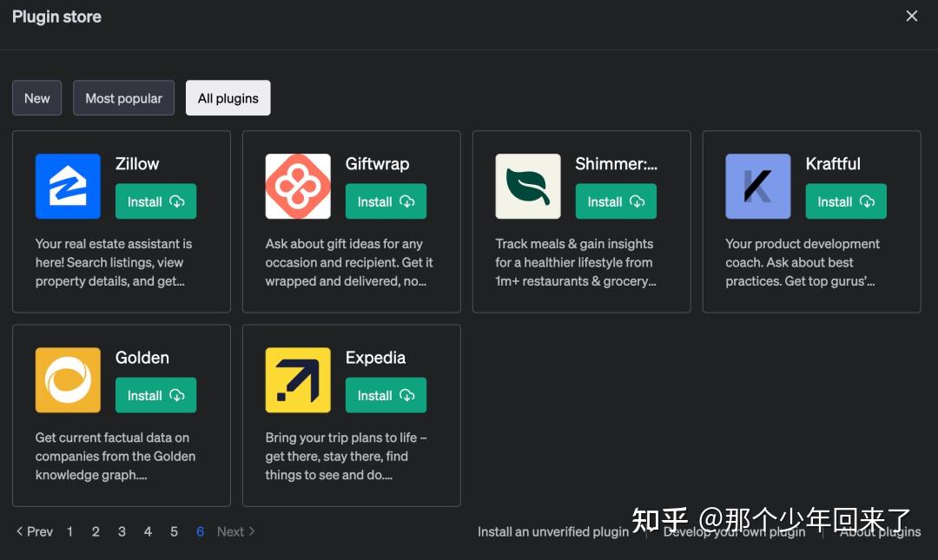This screenshot has height=560, width=938.
Task: Jump to page 3 of plugins
Action: point(122,531)
